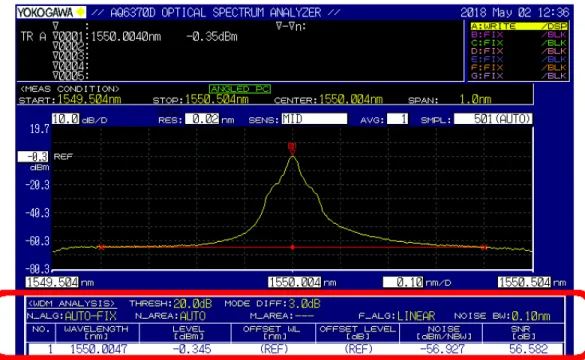Click the -0.3 REF level field
585x360 pixels.
pyautogui.click(x=33, y=156)
